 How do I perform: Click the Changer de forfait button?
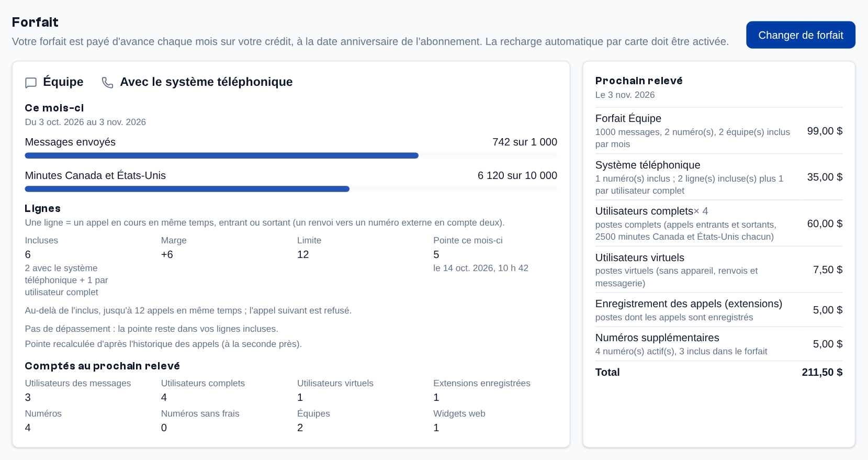pyautogui.click(x=801, y=35)
